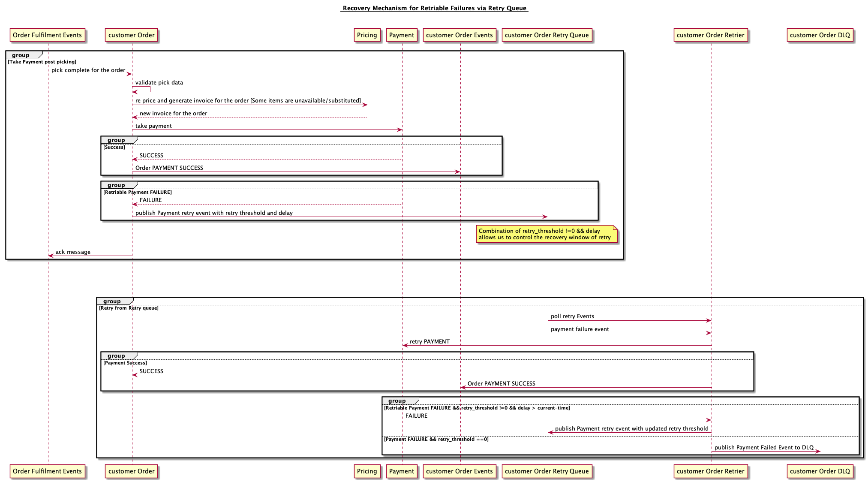Screen dimensions: 868x482
Task: Click 'new invoice for the order' reply
Action: point(173,114)
